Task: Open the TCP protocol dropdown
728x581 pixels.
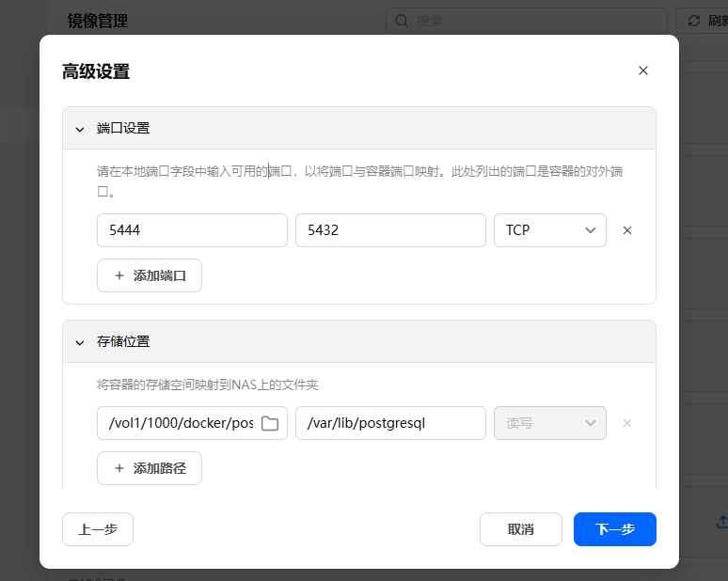Action: coord(550,230)
